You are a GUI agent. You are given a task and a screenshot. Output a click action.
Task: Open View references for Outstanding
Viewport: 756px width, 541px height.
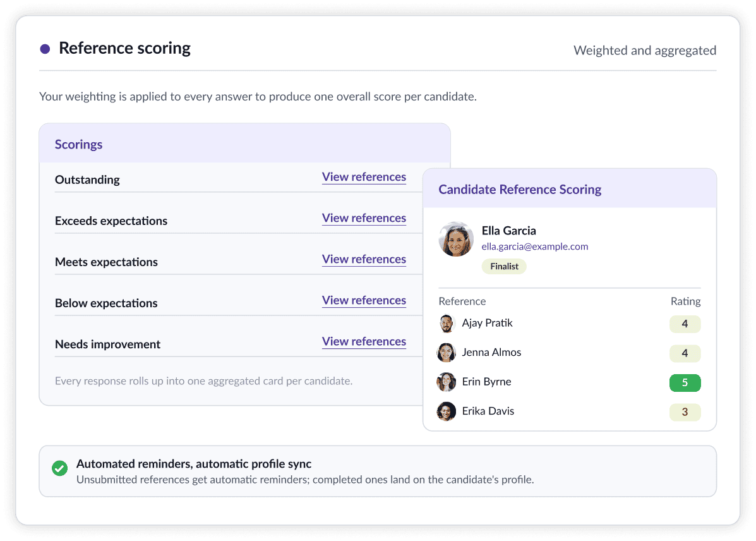pyautogui.click(x=364, y=177)
